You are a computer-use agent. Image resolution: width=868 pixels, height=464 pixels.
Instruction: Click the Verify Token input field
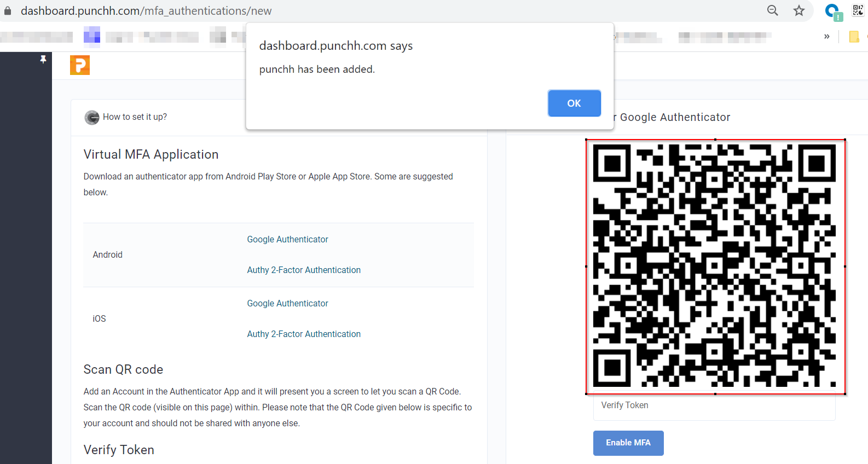(x=714, y=406)
